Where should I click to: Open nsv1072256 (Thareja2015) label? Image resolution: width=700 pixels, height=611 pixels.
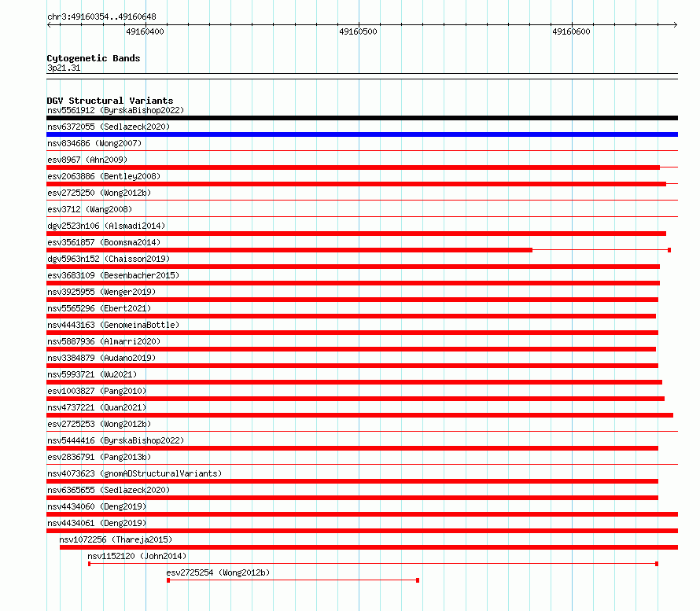[x=116, y=539]
